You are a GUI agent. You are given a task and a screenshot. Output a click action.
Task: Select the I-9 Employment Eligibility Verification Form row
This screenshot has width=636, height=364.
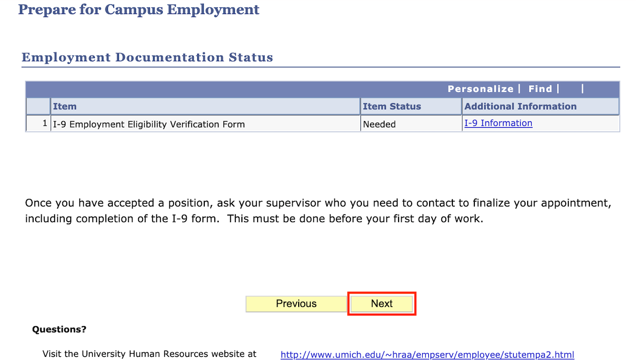[x=151, y=123]
